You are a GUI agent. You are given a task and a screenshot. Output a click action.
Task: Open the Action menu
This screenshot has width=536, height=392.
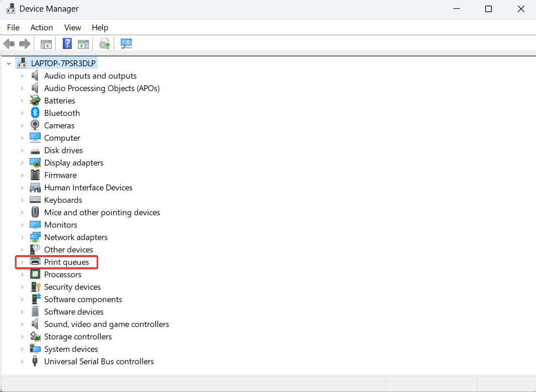pyautogui.click(x=41, y=28)
